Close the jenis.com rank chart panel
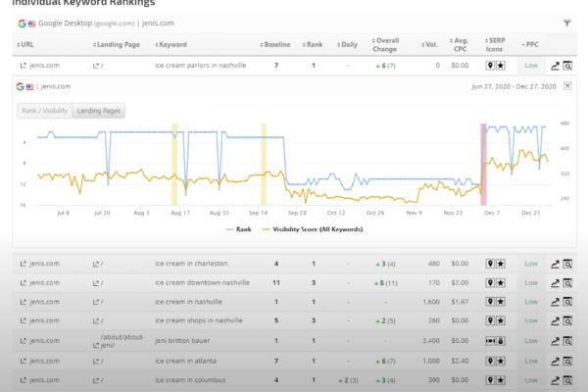 (x=567, y=86)
